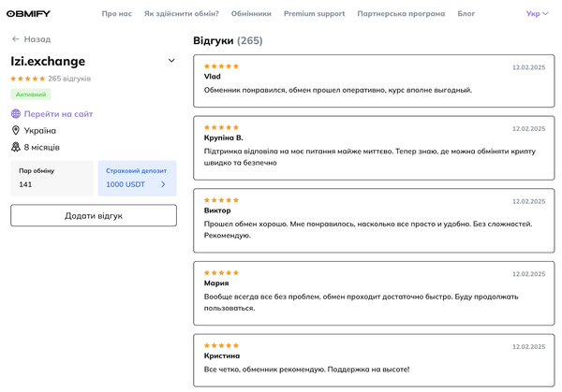Click the Активний status badge
Viewport: 562px width, 392px height.
coord(31,94)
